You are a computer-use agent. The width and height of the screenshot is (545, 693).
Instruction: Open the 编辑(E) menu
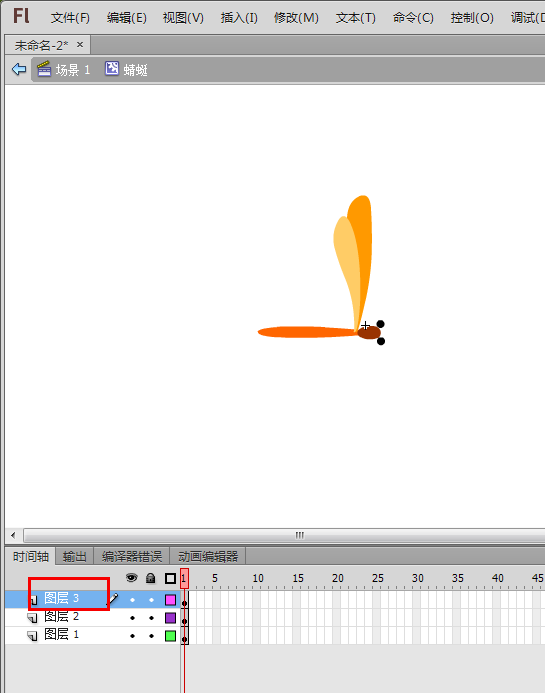coord(126,18)
